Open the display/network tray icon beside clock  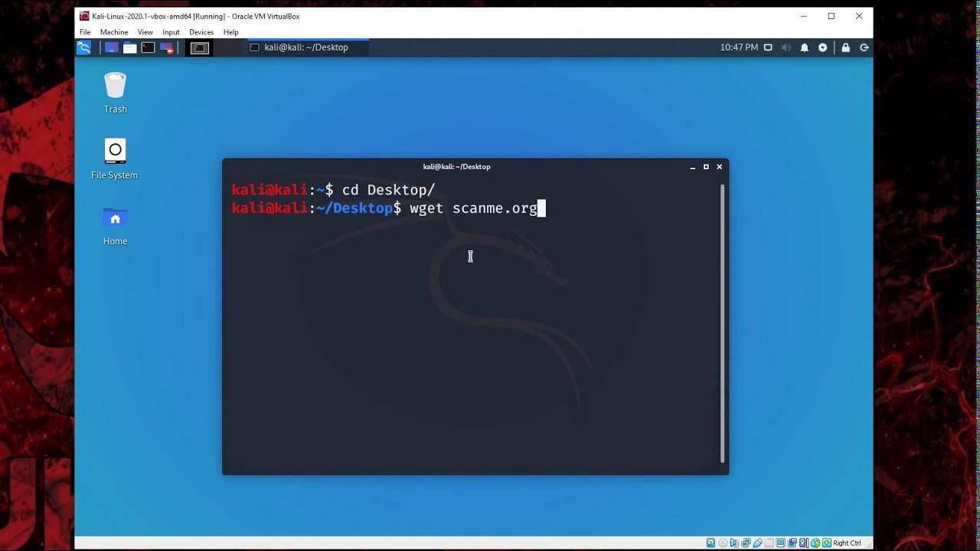[768, 47]
